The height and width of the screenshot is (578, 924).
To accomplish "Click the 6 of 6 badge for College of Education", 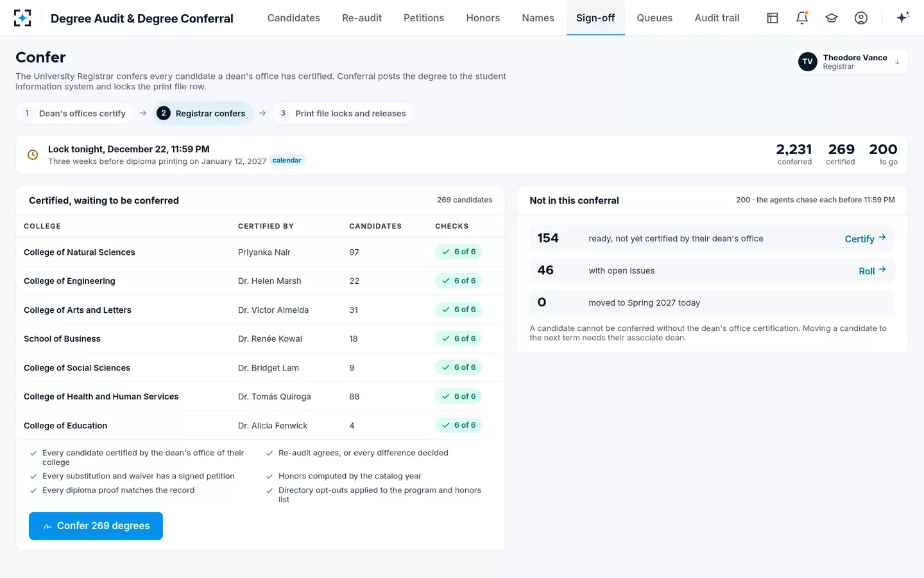I will (x=458, y=425).
